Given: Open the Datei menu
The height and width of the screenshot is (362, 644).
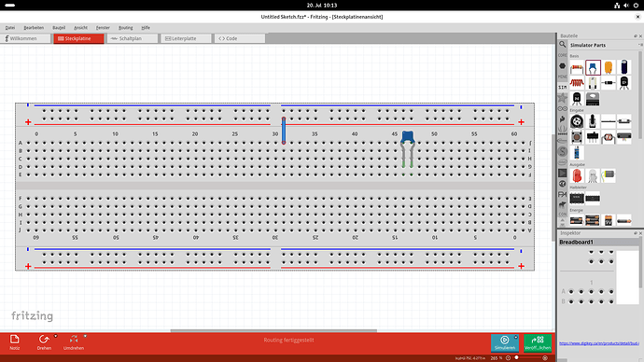Looking at the screenshot, I should pos(10,28).
